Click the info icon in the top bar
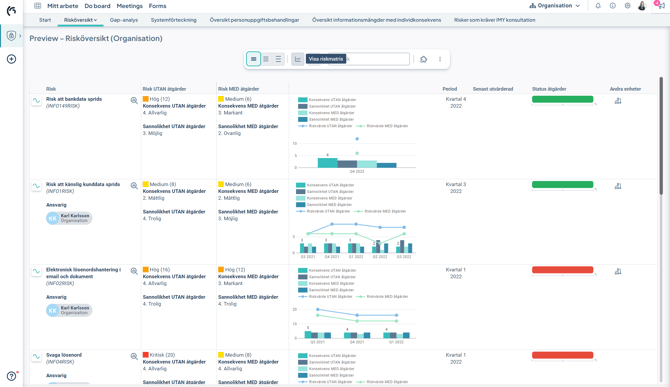Screen dimensions: 670x387 pos(613,6)
